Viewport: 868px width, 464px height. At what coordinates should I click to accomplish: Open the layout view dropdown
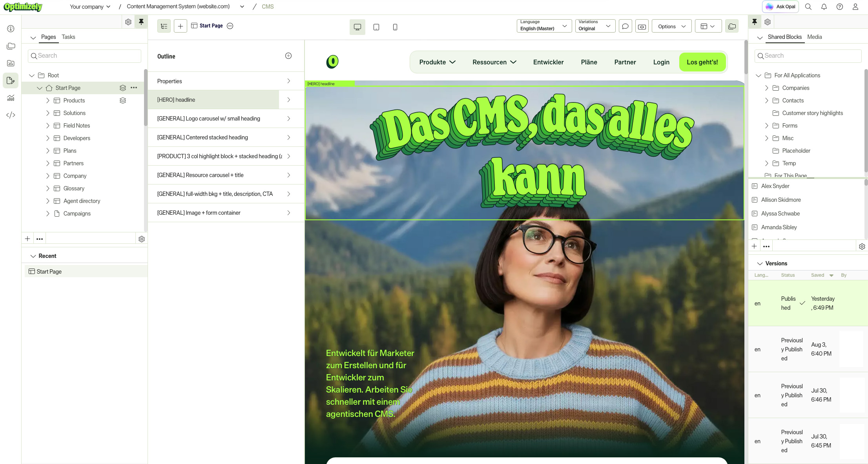[x=708, y=26]
